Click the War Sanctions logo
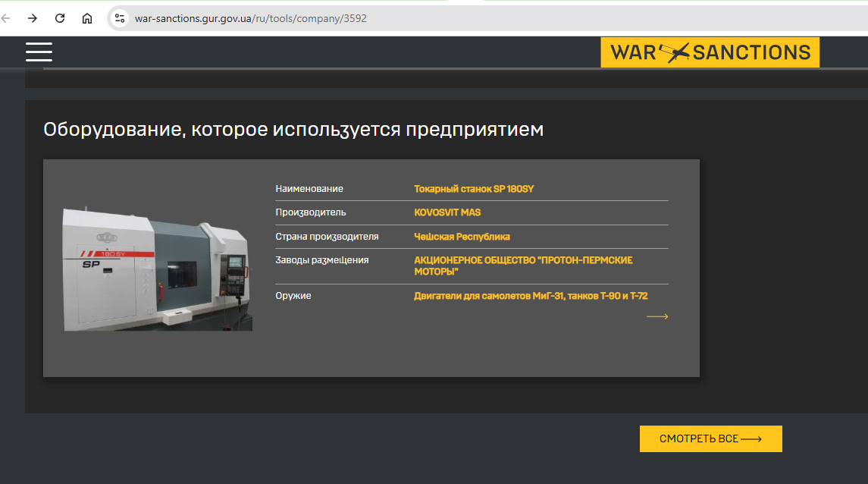Viewport: 868px width, 484px height. [x=710, y=52]
